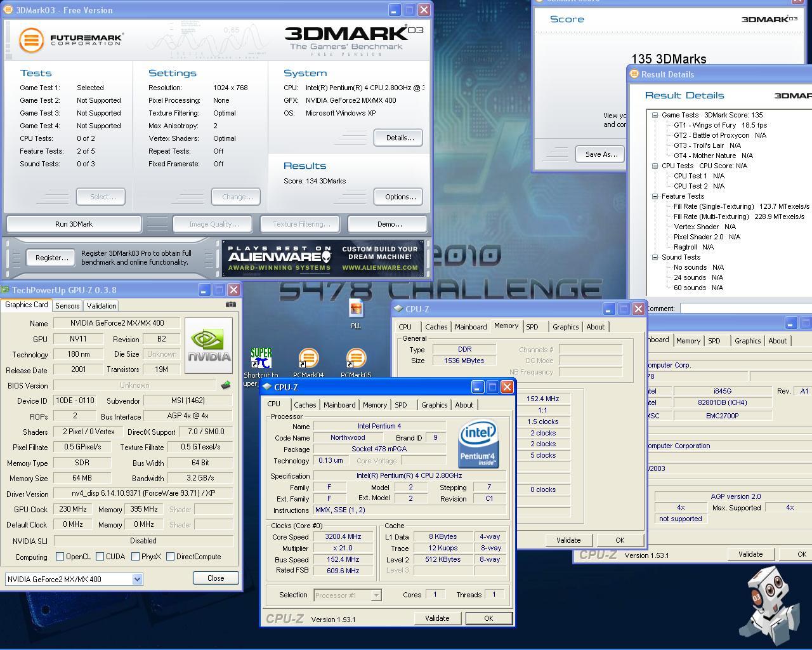Toggle the DirectCompute checkbox in GPU-Z
812x650 pixels.
(170, 557)
